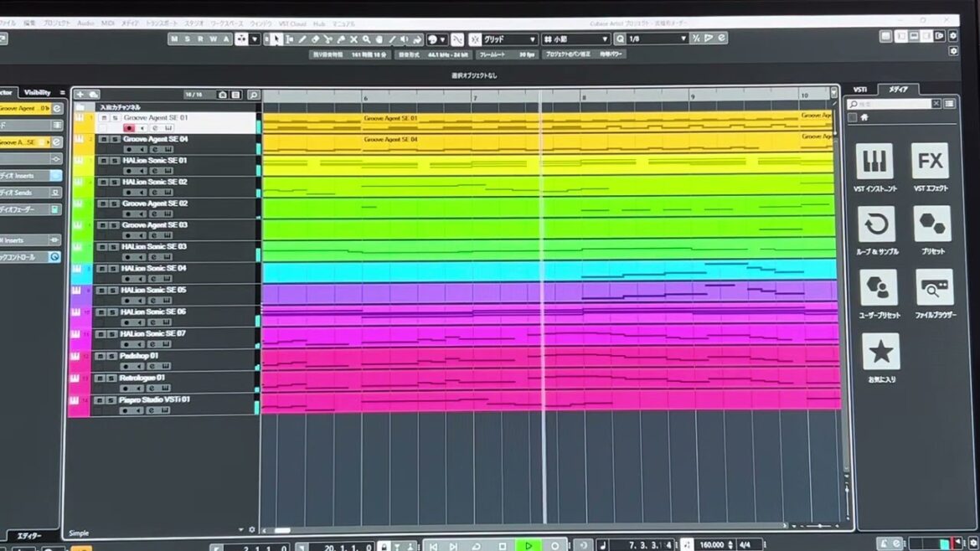Enable record on Groove Agent SE 01
Image resolution: width=980 pixels, height=551 pixels.
[129, 128]
